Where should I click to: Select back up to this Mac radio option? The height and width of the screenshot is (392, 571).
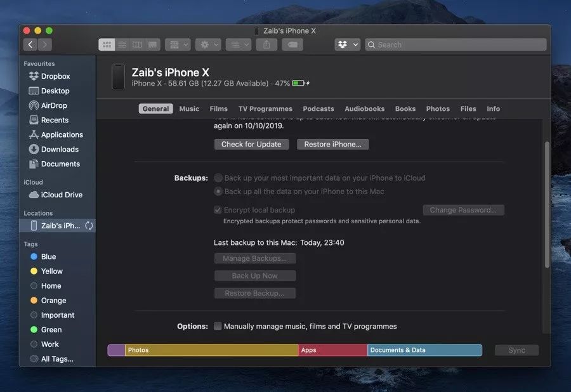(218, 192)
